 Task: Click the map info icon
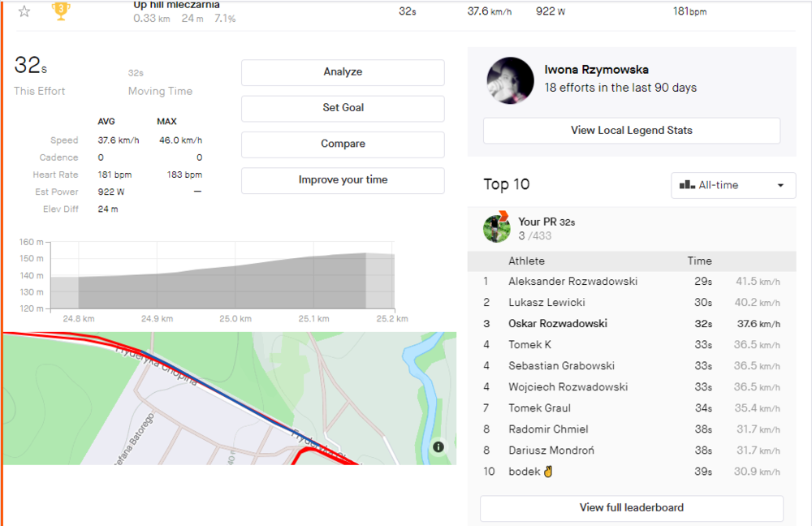(x=438, y=446)
